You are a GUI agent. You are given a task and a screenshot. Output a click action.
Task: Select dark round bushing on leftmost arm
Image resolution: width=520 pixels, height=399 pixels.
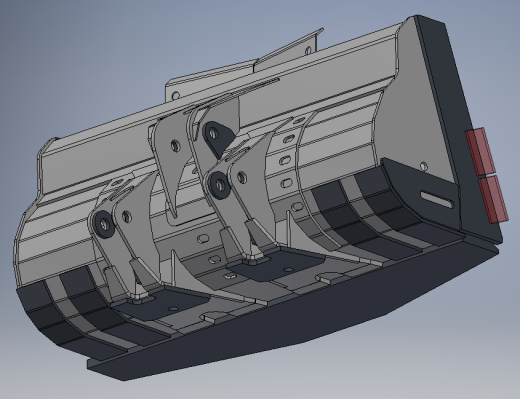[x=104, y=224]
